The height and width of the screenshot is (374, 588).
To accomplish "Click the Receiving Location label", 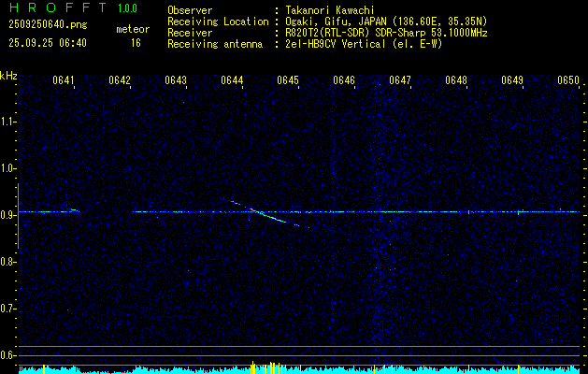I will (218, 22).
